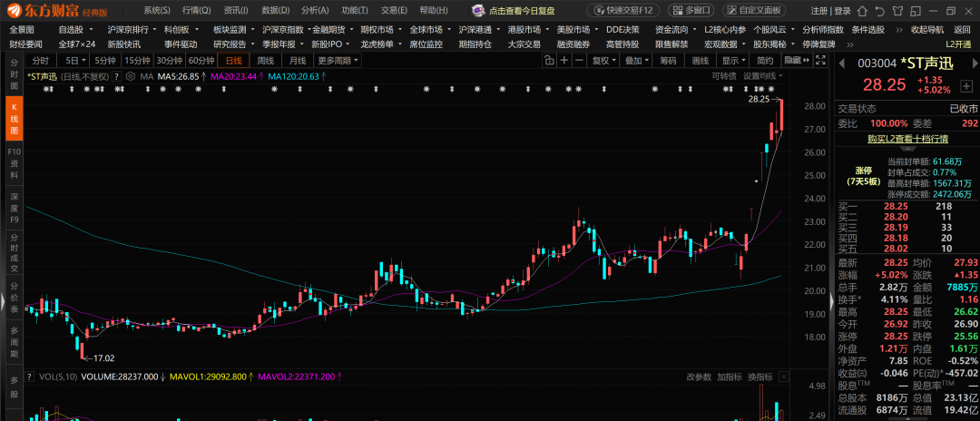Click the mini-window layout icon beside skin

914,11
